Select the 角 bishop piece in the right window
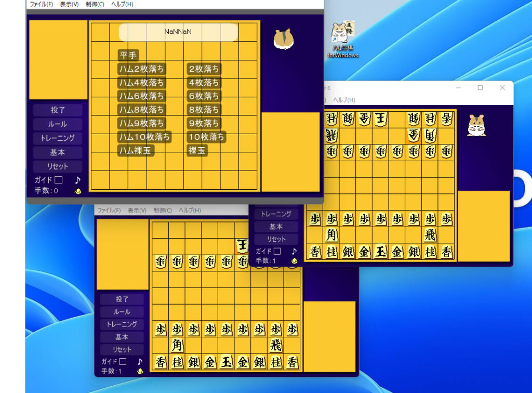The height and width of the screenshot is (393, 532). 331,235
